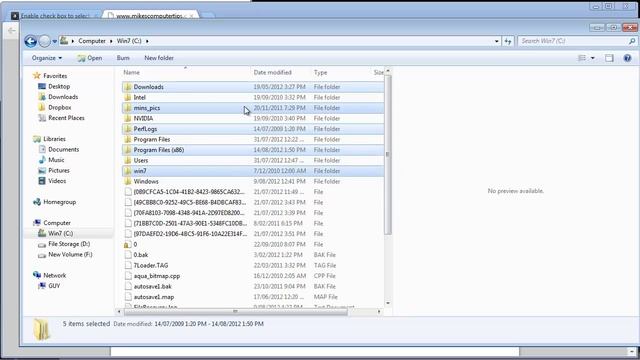Create a New folder from the toolbar
The height and width of the screenshot is (360, 640).
pyautogui.click(x=159, y=58)
